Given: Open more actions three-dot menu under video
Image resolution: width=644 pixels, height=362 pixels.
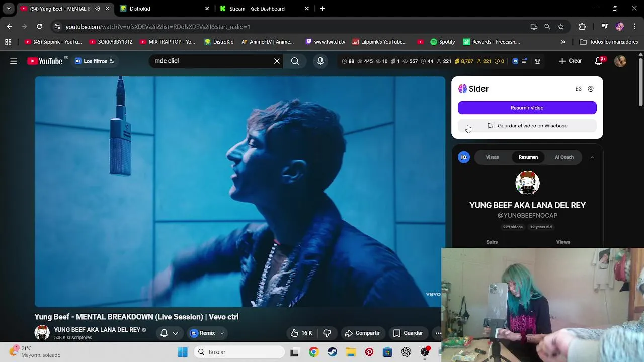Looking at the screenshot, I should [438, 333].
